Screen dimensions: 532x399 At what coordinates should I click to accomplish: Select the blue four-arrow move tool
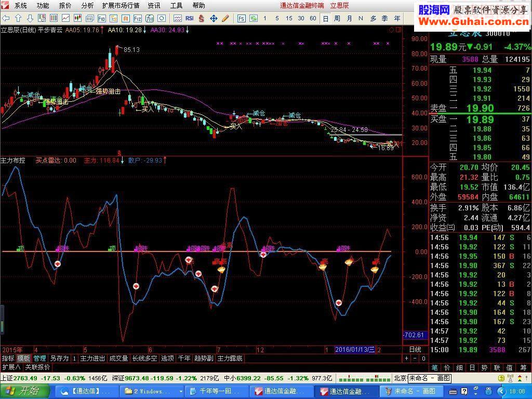[x=214, y=18]
